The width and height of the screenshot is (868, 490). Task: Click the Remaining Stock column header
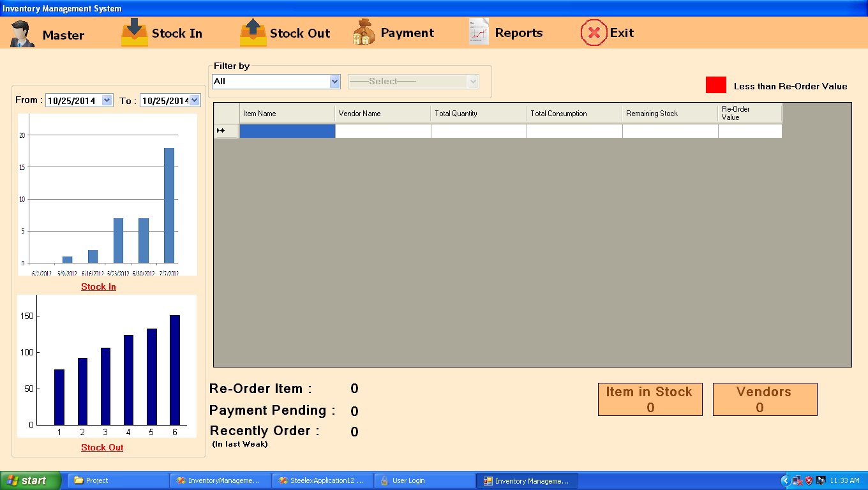point(670,114)
